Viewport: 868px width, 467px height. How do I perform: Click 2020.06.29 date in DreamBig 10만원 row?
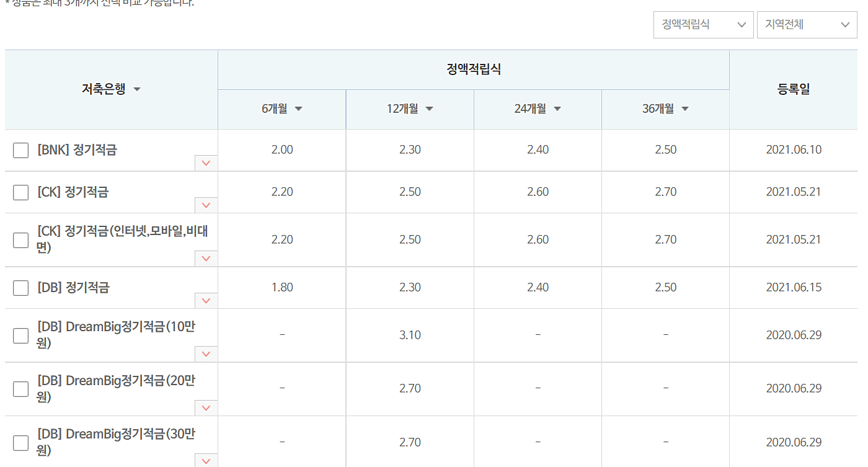tap(794, 336)
